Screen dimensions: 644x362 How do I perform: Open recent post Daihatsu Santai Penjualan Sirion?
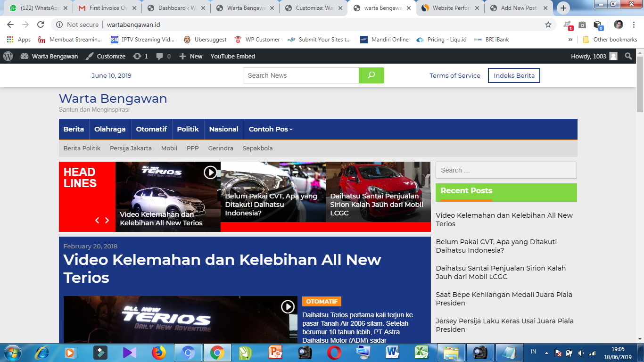click(501, 272)
